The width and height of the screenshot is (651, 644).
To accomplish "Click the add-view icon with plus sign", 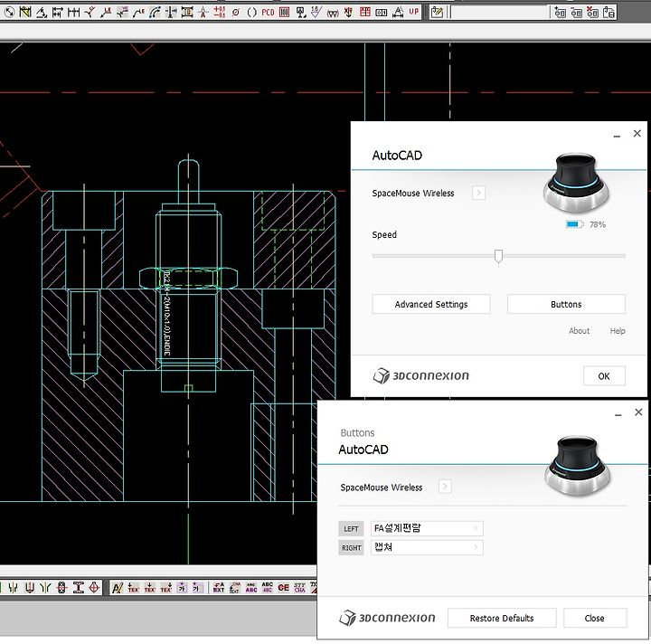I will [x=560, y=12].
